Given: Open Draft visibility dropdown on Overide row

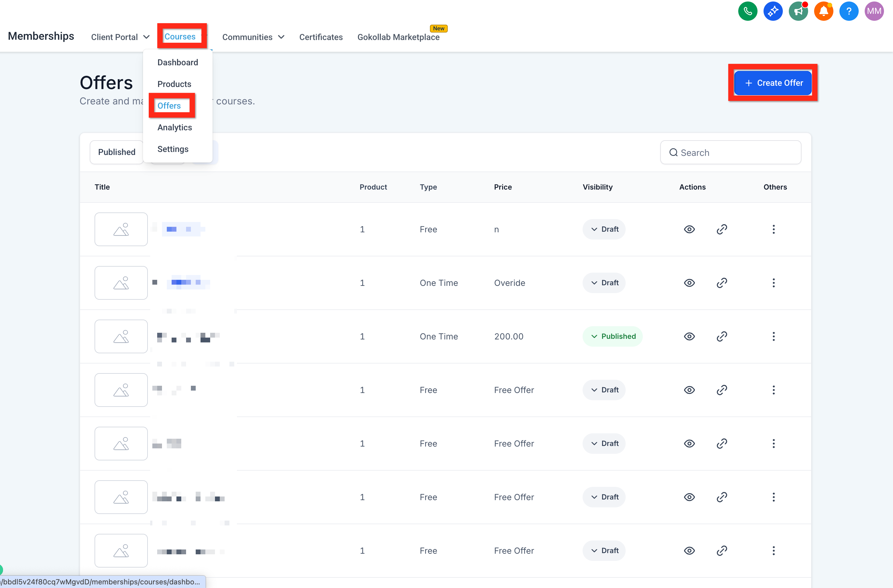Looking at the screenshot, I should tap(604, 283).
